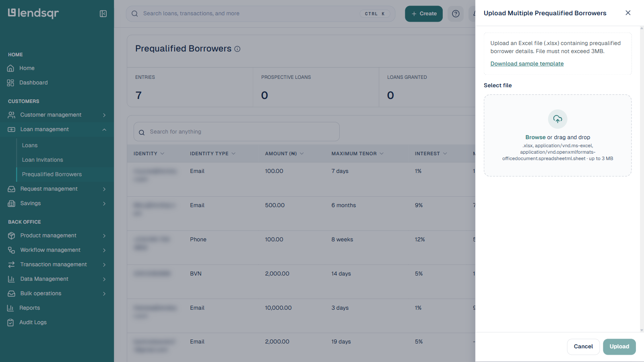Click the Request management inbox icon
The height and width of the screenshot is (362, 644).
pyautogui.click(x=11, y=189)
